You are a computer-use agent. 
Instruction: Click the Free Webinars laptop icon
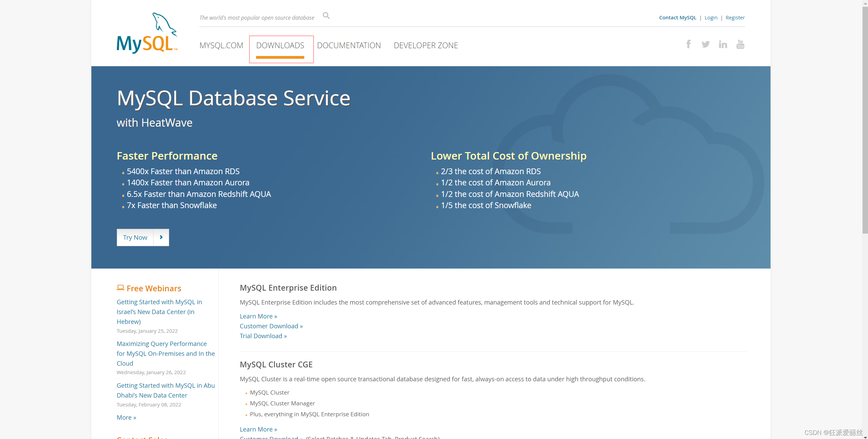coord(120,288)
